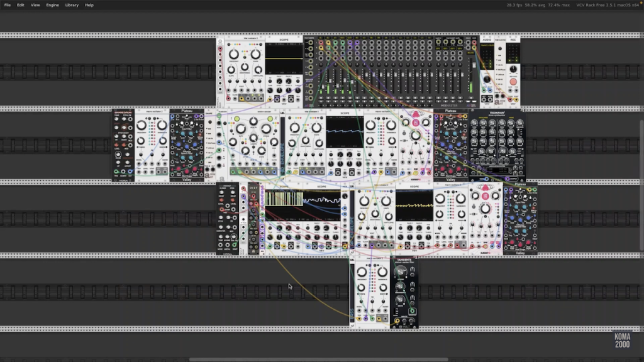Open the Library menu
644x362 pixels.
click(72, 5)
